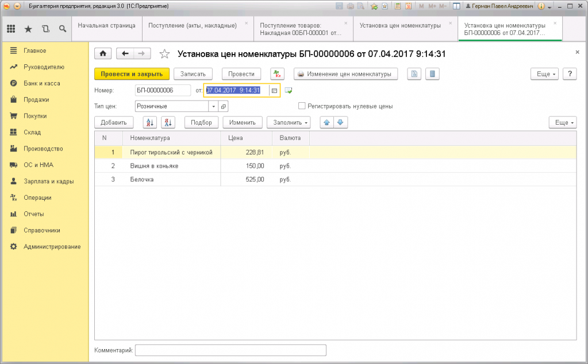Move selected row up with arrow icon
The image size is (588, 364).
coord(327,122)
